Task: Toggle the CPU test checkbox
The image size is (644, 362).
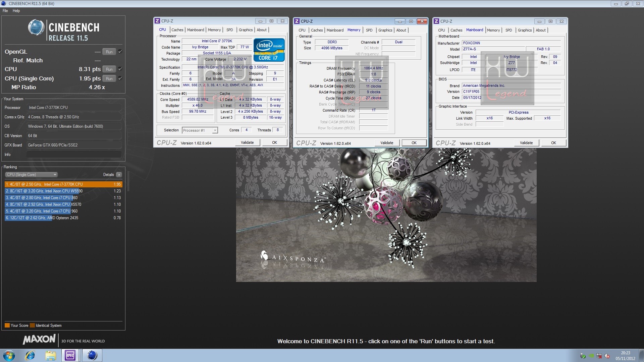Action: point(120,69)
